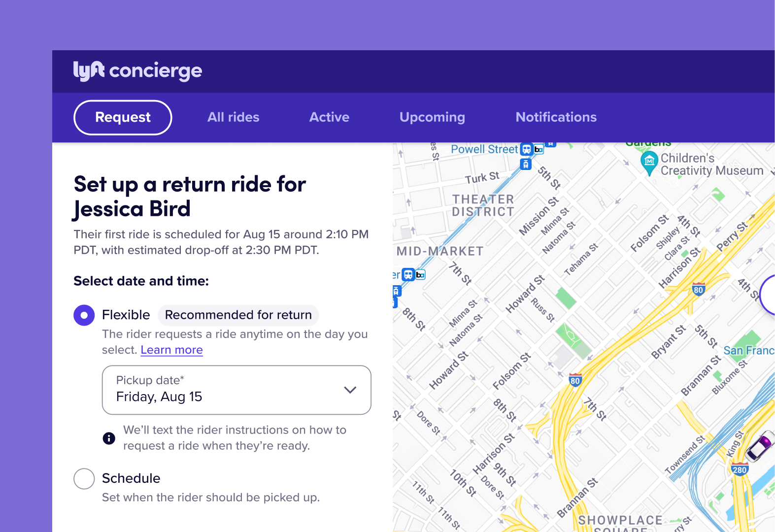Click the Powell Street transit station icon

[x=527, y=149]
